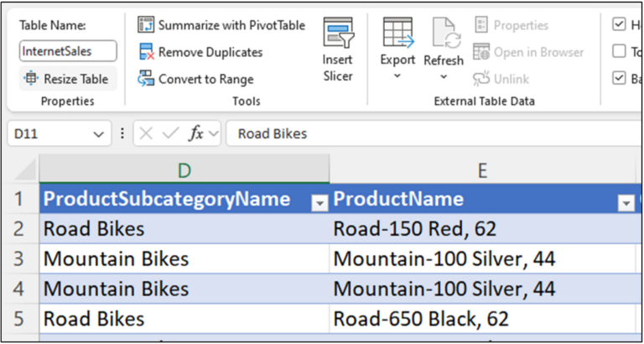Click the Summarize with PivotTable icon
This screenshot has width=644, height=344.
click(x=146, y=25)
